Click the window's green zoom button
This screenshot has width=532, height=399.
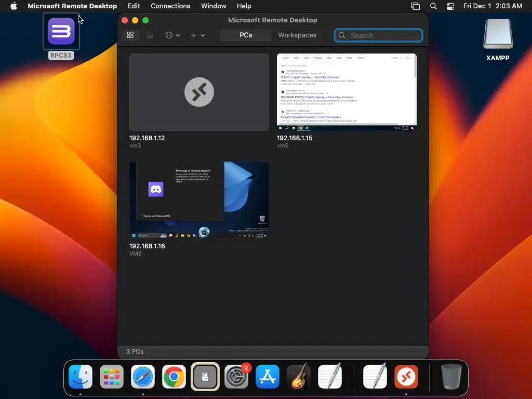(145, 20)
